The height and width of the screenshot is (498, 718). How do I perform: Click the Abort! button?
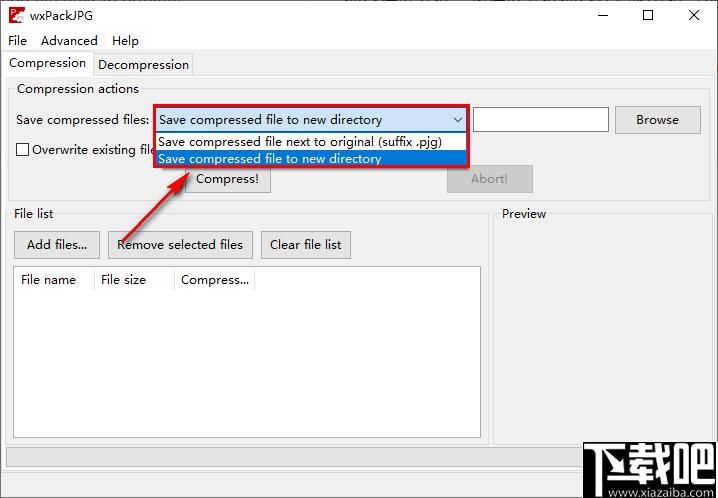(x=490, y=179)
